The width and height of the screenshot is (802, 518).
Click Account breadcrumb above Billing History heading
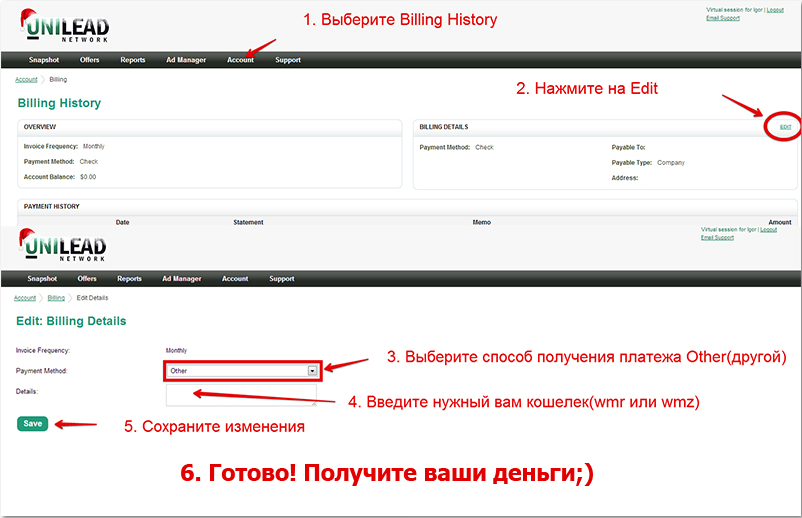click(x=26, y=79)
